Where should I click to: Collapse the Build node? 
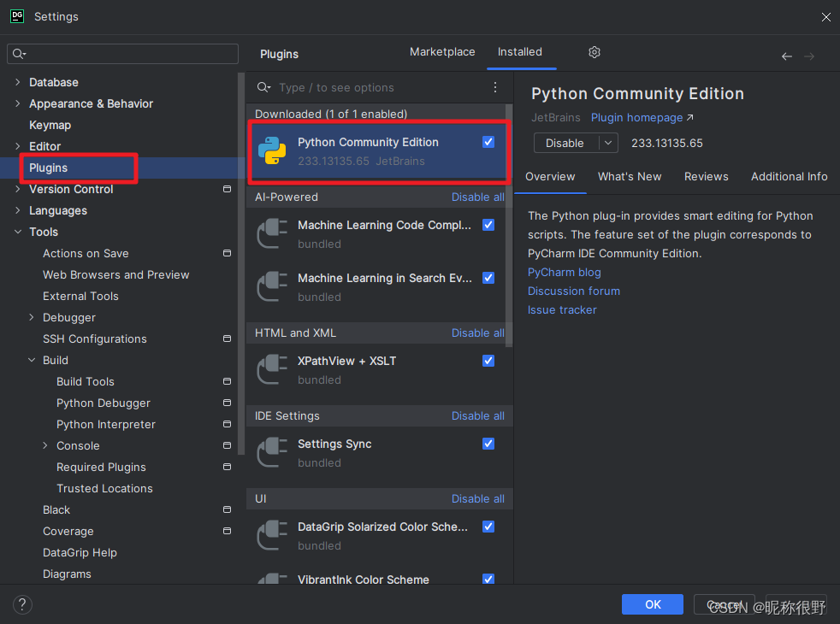[32, 360]
